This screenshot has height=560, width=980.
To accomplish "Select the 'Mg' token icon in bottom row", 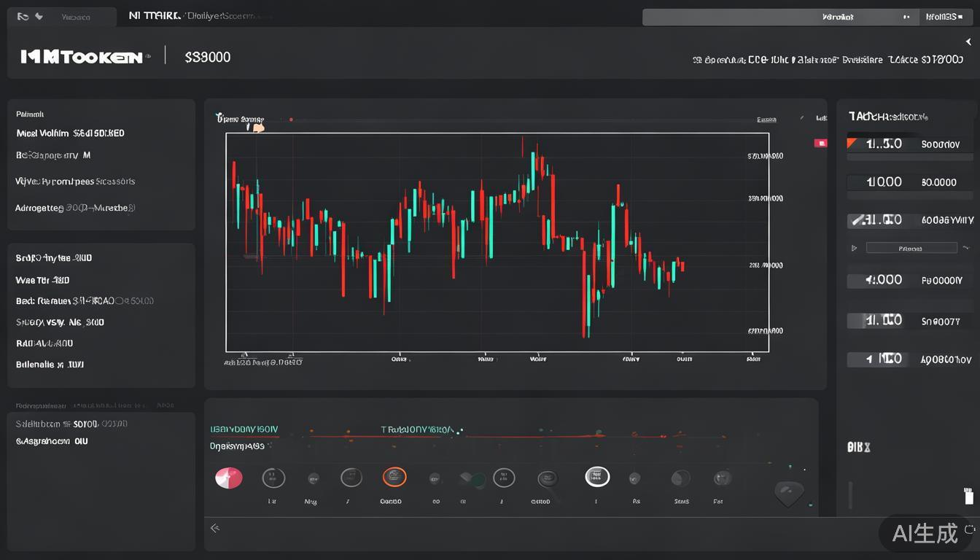I will pyautogui.click(x=311, y=478).
